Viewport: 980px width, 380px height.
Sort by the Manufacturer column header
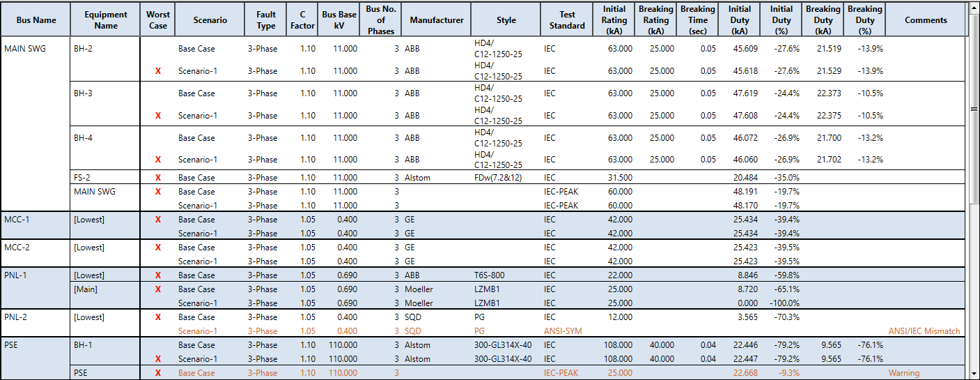(437, 20)
